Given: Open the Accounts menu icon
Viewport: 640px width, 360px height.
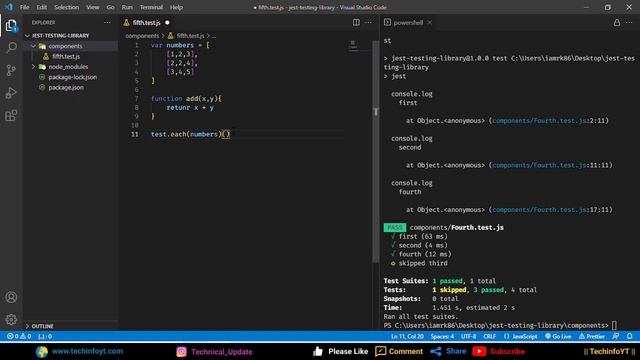Looking at the screenshot, I should 11,297.
